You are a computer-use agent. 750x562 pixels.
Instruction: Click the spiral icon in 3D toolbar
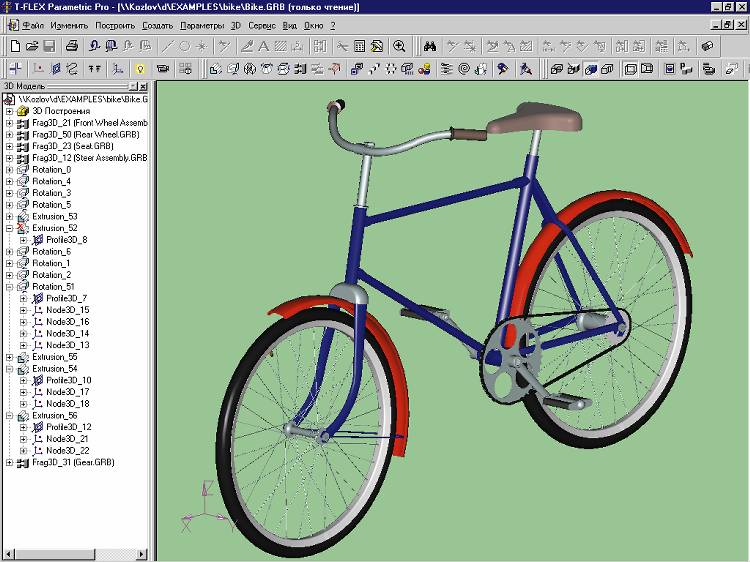(463, 69)
